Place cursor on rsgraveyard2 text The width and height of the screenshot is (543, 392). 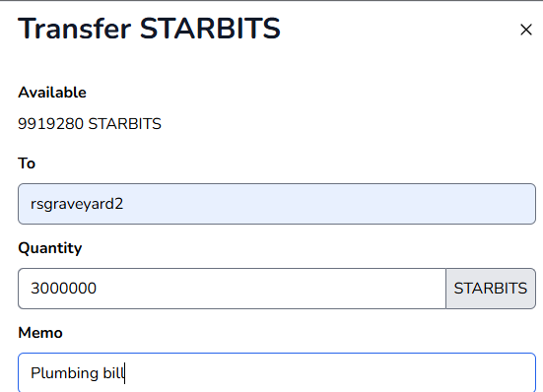[77, 204]
